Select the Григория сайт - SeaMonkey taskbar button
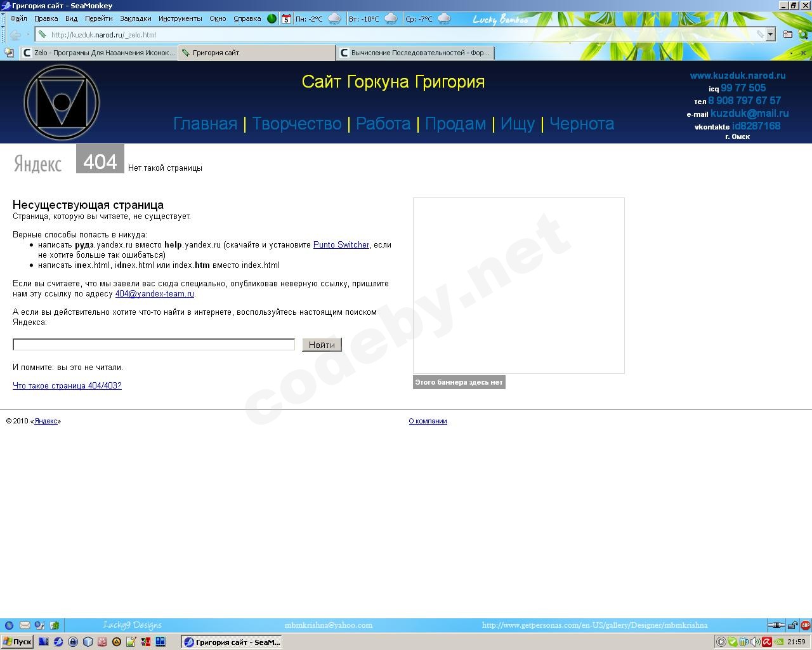Viewport: 812px width, 650px height. (x=232, y=642)
